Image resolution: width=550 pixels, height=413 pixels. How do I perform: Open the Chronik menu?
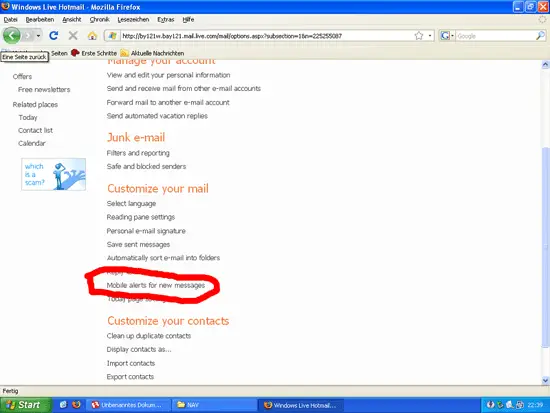(x=99, y=20)
